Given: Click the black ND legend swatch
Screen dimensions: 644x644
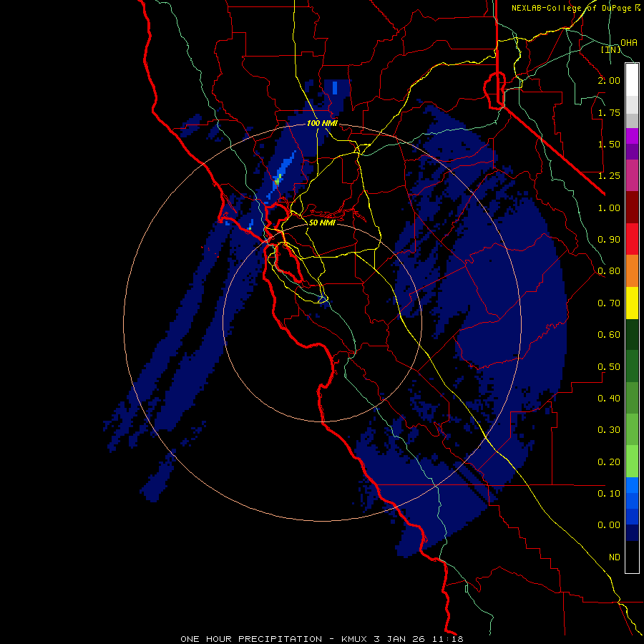Looking at the screenshot, I should click(632, 557).
